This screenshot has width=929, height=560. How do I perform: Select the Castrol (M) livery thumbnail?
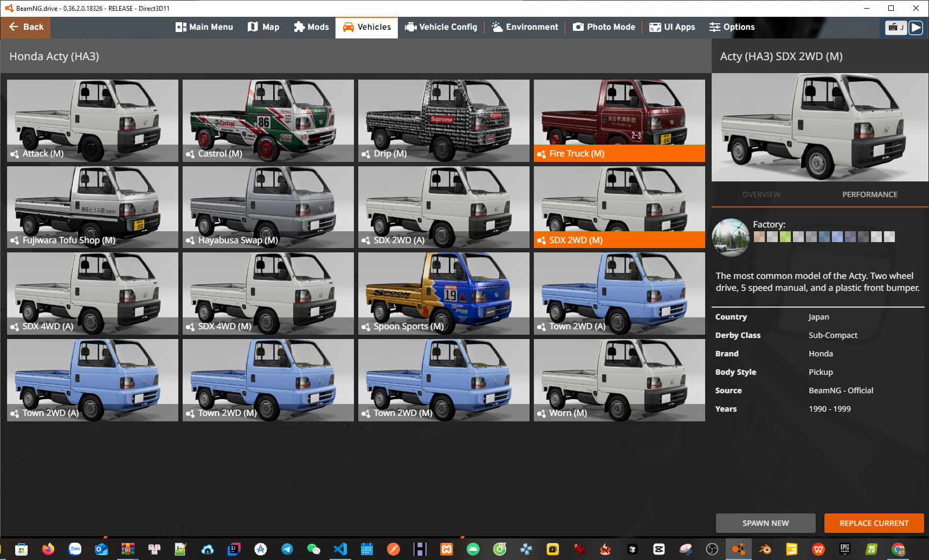[268, 121]
